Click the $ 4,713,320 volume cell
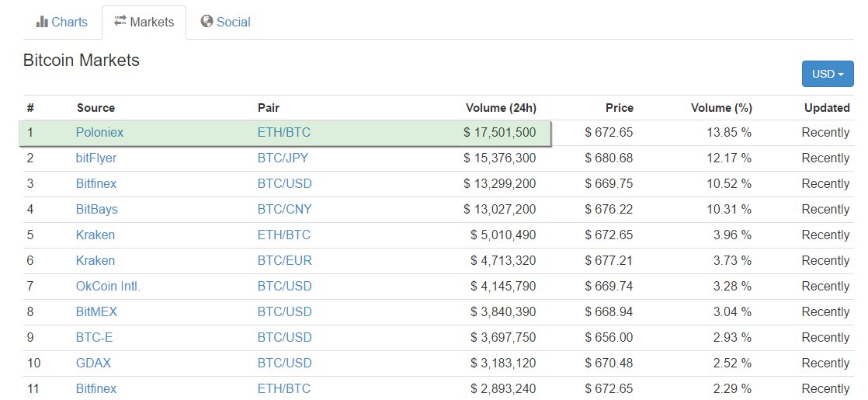This screenshot has height=400, width=868. pyautogui.click(x=503, y=260)
